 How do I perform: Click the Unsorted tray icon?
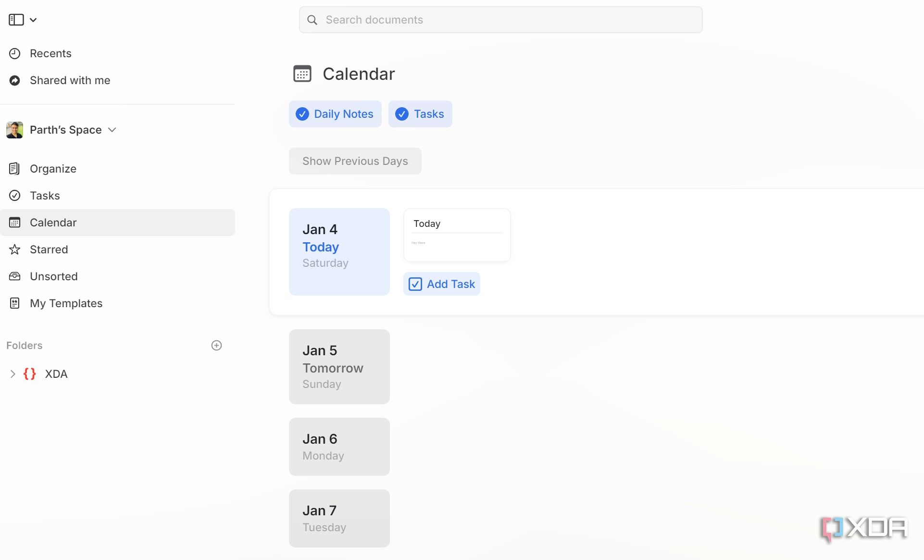pos(14,276)
